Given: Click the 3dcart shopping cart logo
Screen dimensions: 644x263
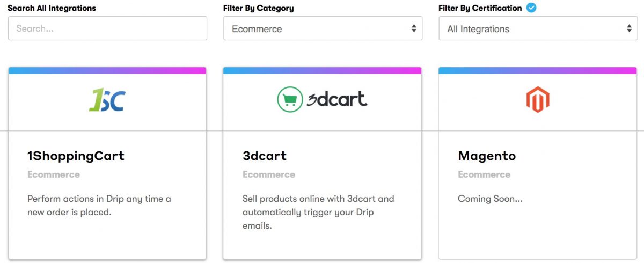Looking at the screenshot, I should point(322,99).
